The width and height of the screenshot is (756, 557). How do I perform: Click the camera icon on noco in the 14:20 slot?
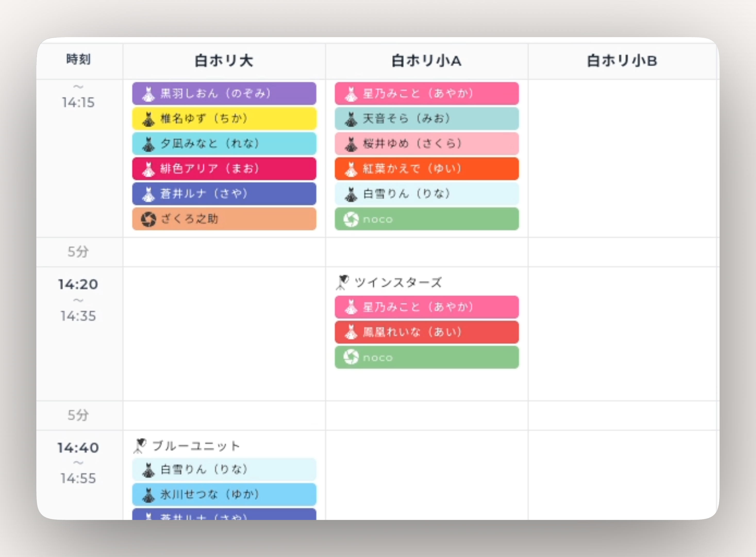tap(352, 357)
